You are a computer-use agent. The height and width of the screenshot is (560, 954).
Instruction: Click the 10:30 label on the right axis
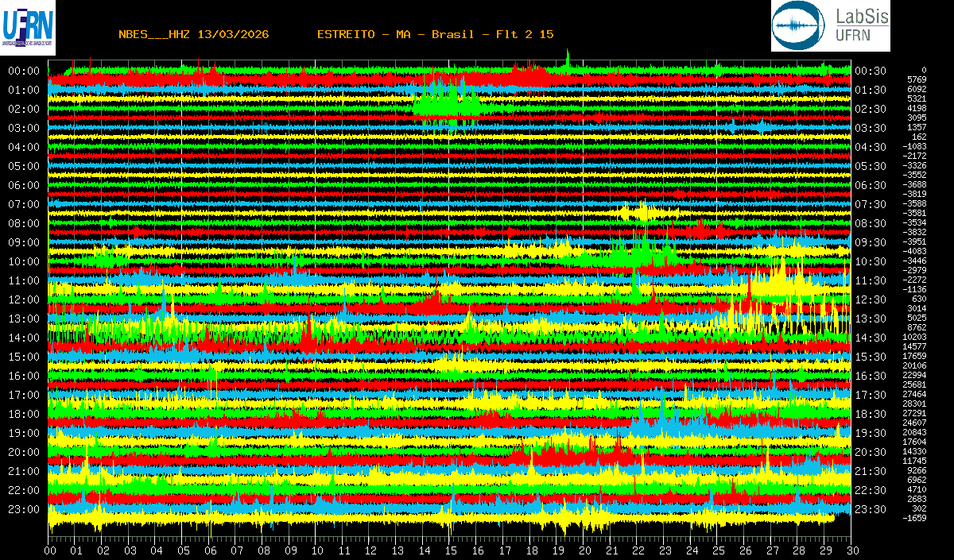(x=870, y=261)
